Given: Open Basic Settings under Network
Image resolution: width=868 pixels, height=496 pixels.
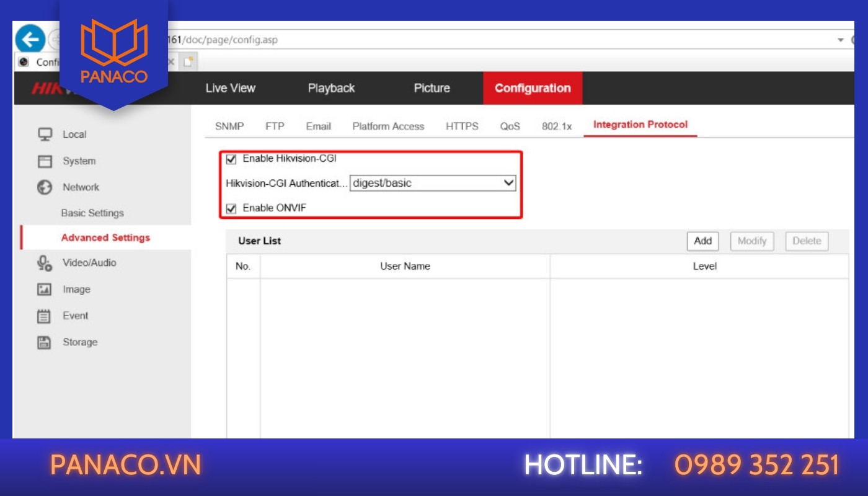Looking at the screenshot, I should (x=92, y=213).
